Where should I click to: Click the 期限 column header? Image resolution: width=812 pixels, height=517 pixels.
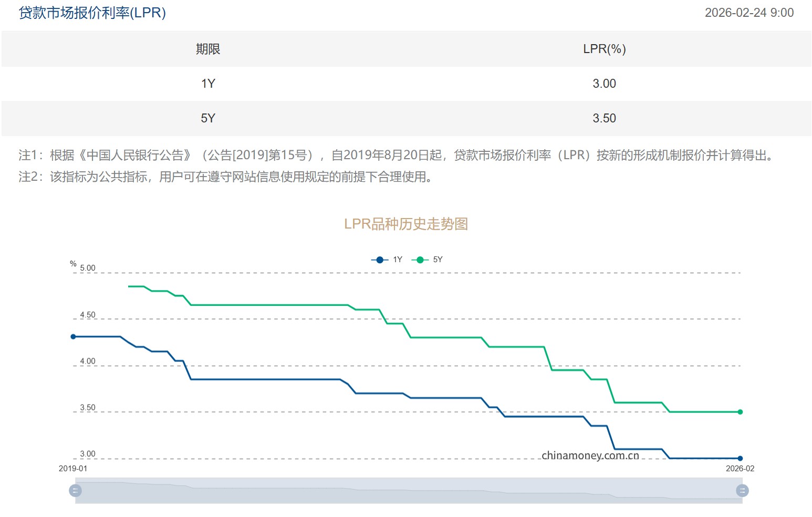click(208, 49)
